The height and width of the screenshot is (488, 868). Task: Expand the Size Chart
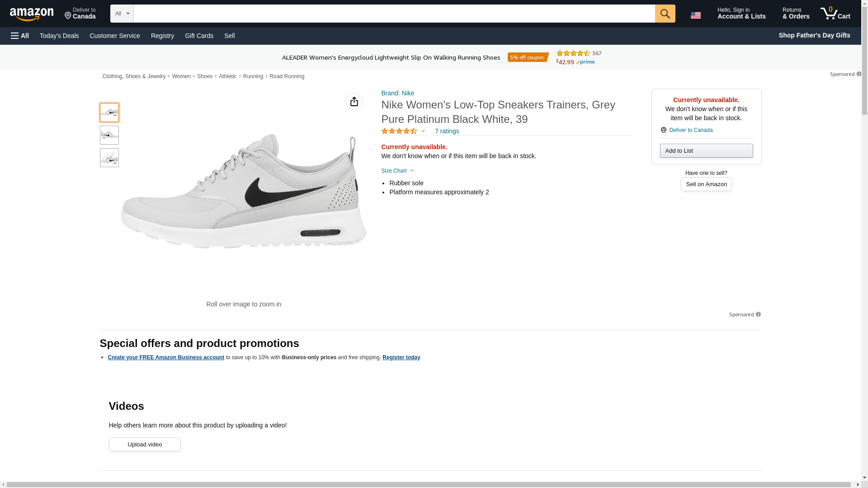click(x=397, y=171)
